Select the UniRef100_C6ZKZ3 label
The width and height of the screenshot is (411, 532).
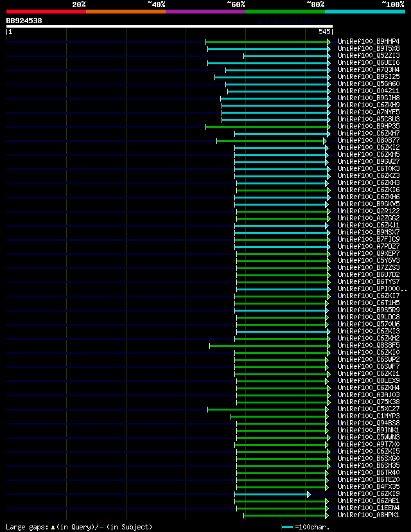369,176
